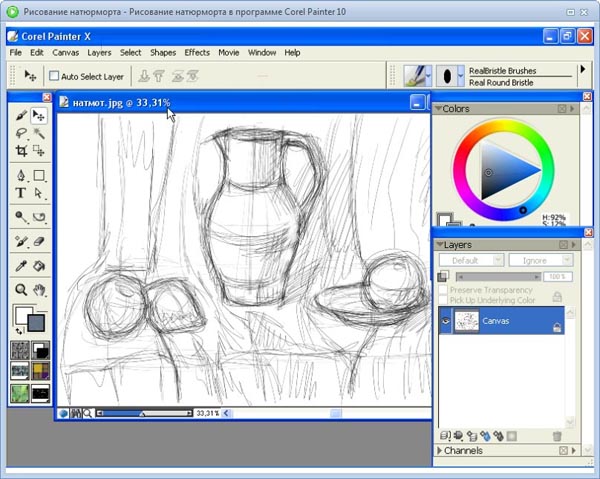600x479 pixels.
Task: Enable Auto Select Layer checkbox
Action: (x=55, y=76)
